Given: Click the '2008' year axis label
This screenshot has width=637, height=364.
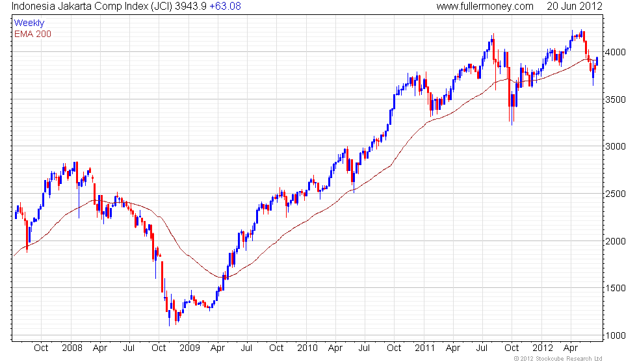Looking at the screenshot, I should [72, 348].
